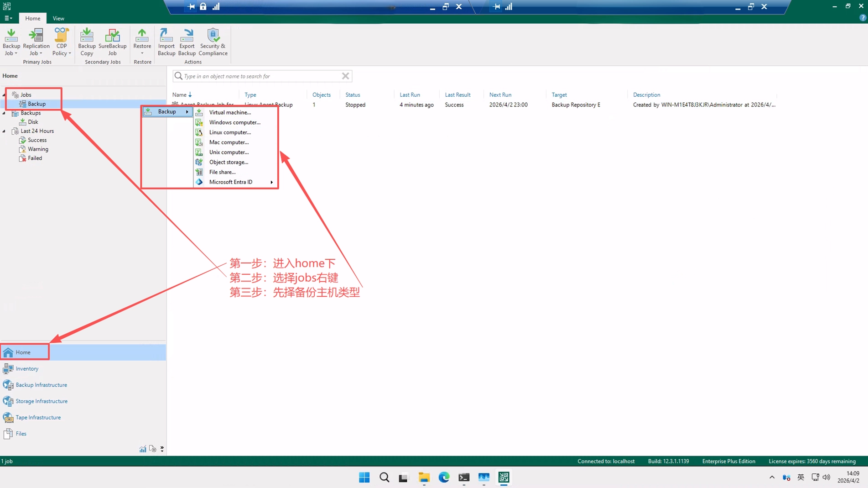Clear the search box with the X
This screenshot has width=868, height=488.
(346, 76)
